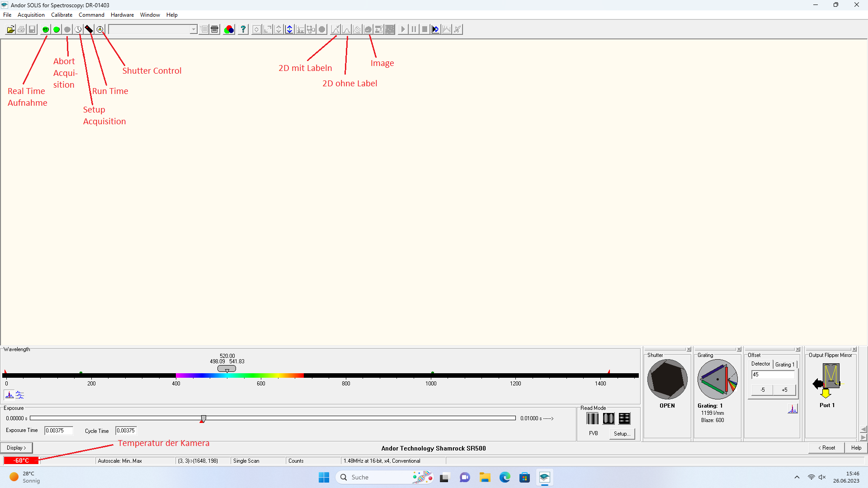Open the Acquisition menu
The height and width of the screenshot is (488, 868).
[31, 15]
